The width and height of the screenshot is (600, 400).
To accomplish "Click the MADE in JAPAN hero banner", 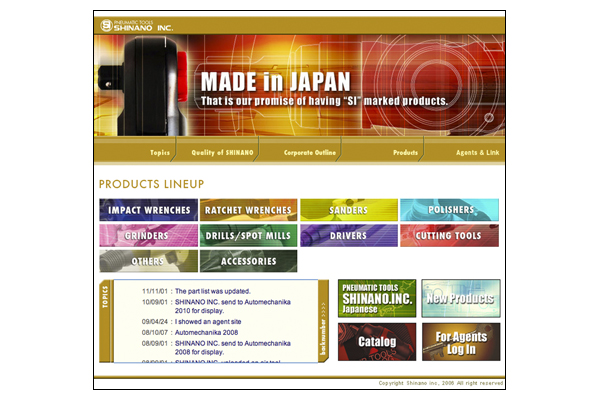I will [299, 85].
